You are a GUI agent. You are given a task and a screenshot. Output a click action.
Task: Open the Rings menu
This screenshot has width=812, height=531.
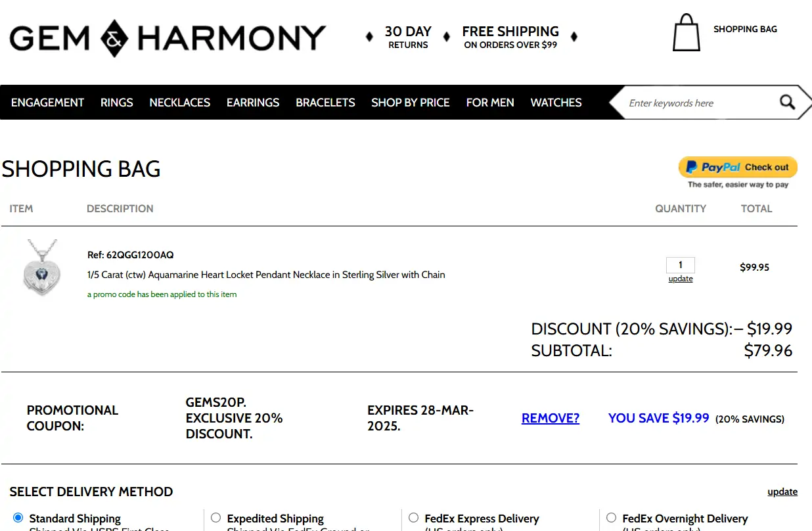tap(117, 103)
